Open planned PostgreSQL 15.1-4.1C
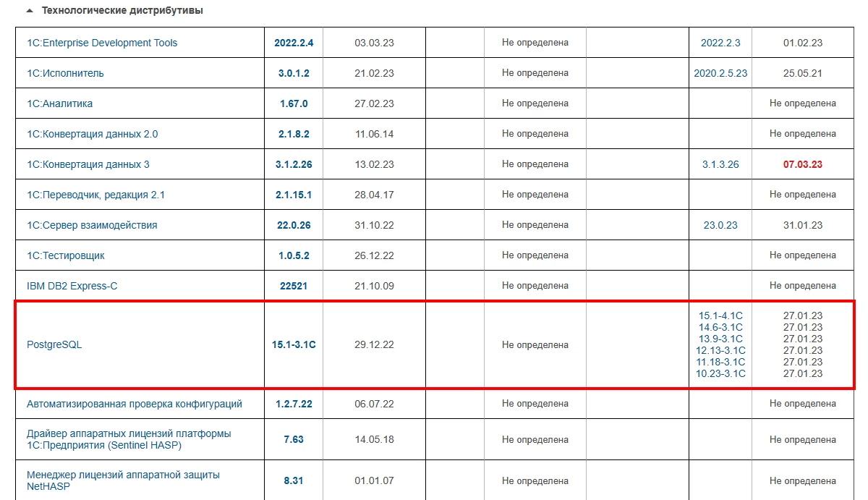 (720, 315)
